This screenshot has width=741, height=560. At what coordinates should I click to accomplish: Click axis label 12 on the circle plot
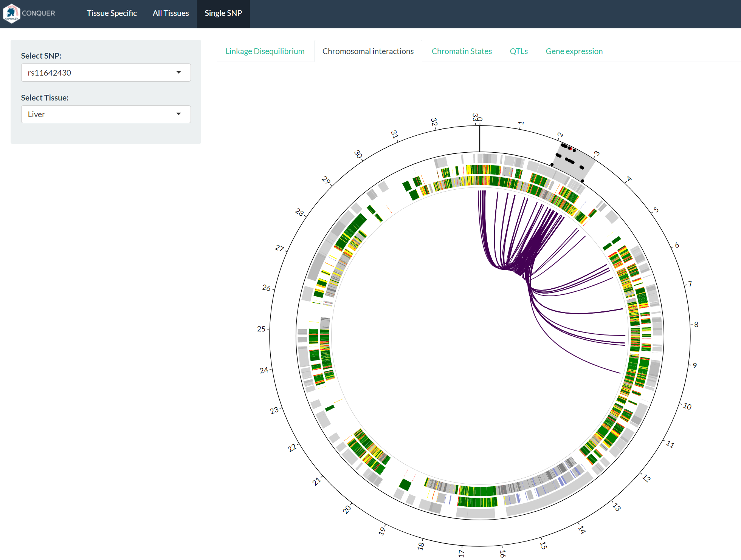pyautogui.click(x=646, y=478)
